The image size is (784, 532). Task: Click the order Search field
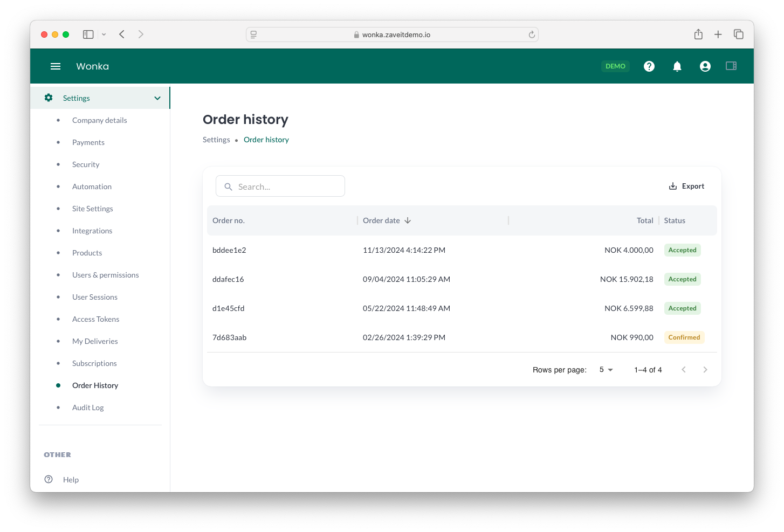(280, 186)
